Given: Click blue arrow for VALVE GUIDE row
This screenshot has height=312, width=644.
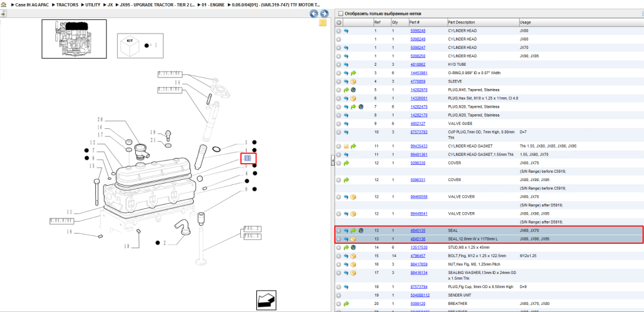Looking at the screenshot, I should (x=346, y=124).
